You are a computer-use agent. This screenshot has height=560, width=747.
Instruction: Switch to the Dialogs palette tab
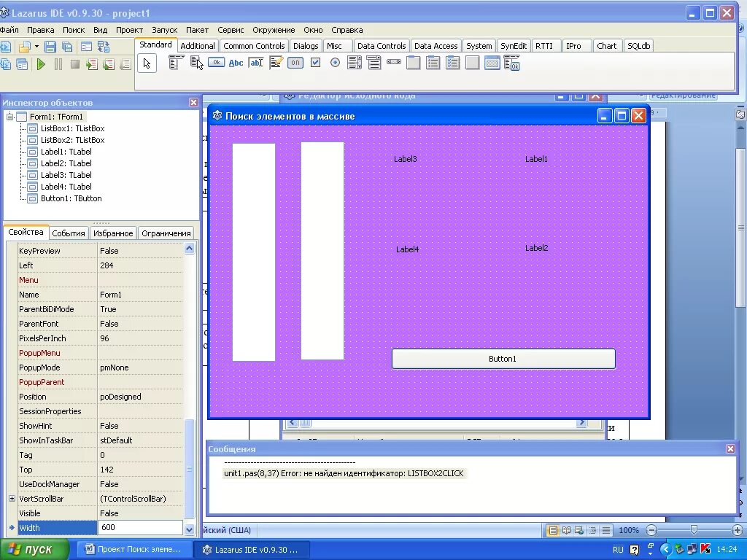(x=306, y=46)
